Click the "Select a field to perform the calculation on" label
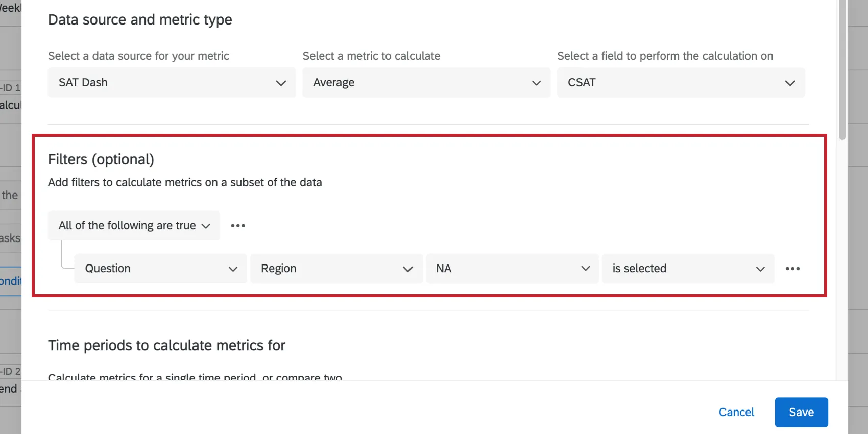This screenshot has width=868, height=434. (665, 56)
